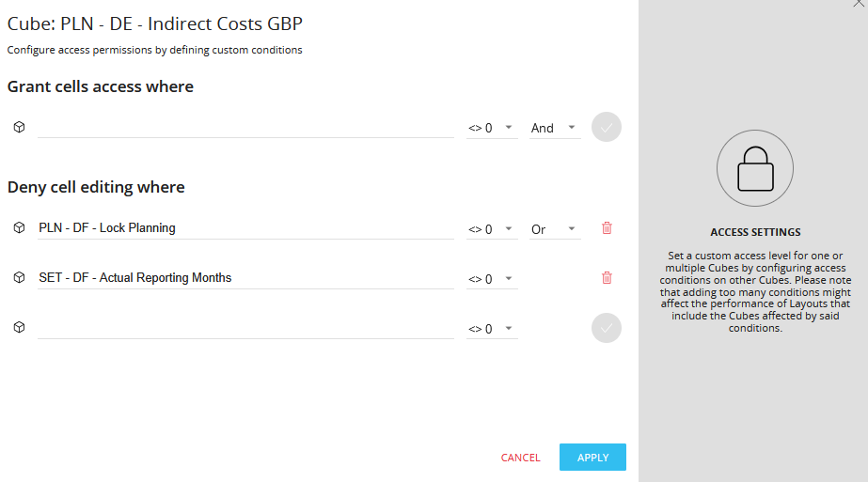Click the Apply button
Screen dimensions: 868x482
(x=592, y=458)
